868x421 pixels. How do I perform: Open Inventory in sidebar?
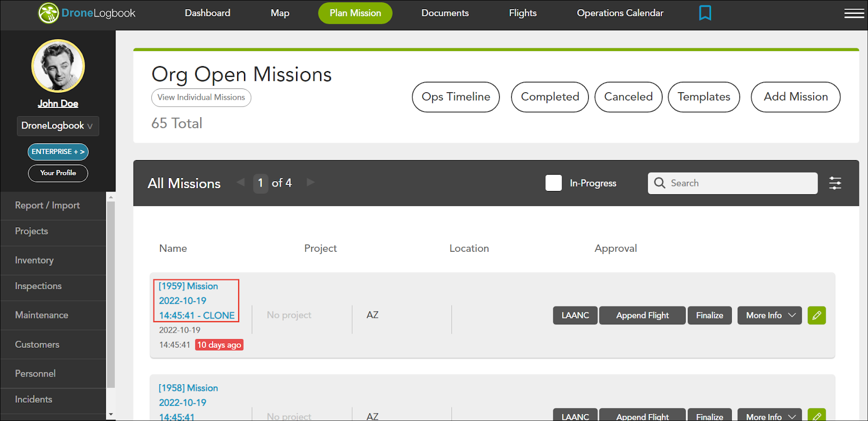click(53, 260)
